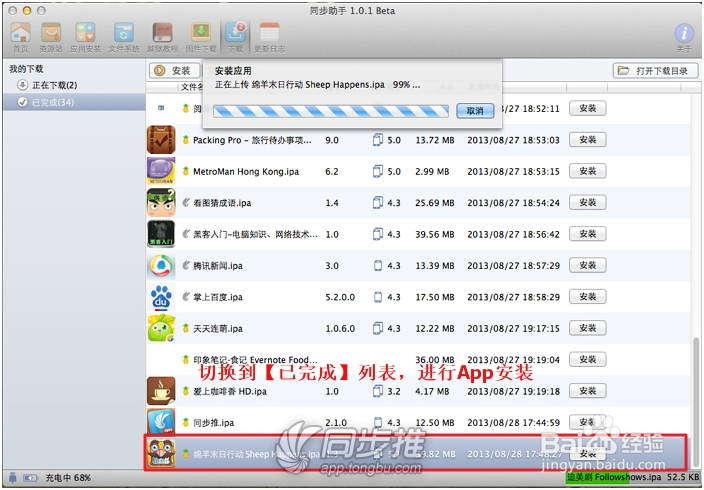The image size is (704, 490).
Task: Click the 打开下载目录 open folder button
Action: [x=656, y=71]
